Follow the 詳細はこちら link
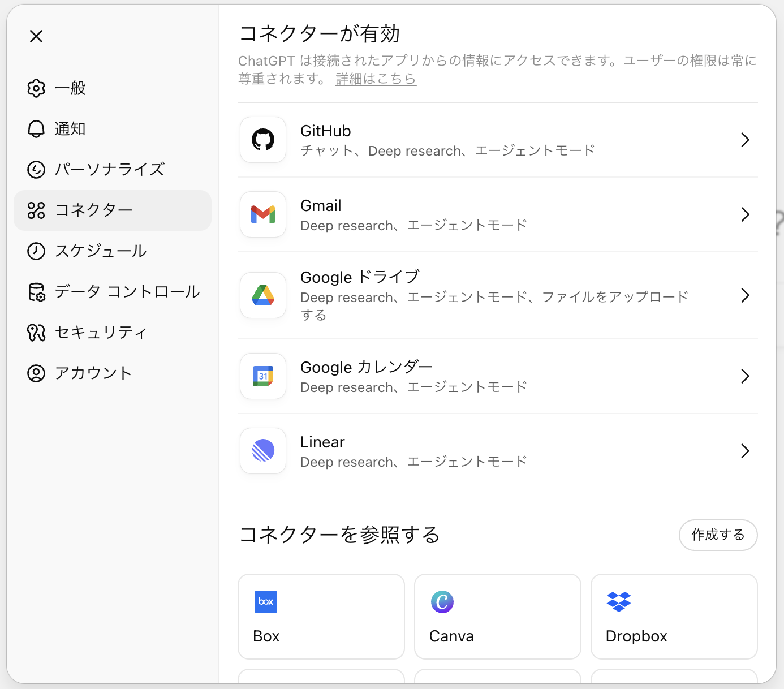Viewport: 784px width, 689px height. click(x=376, y=79)
